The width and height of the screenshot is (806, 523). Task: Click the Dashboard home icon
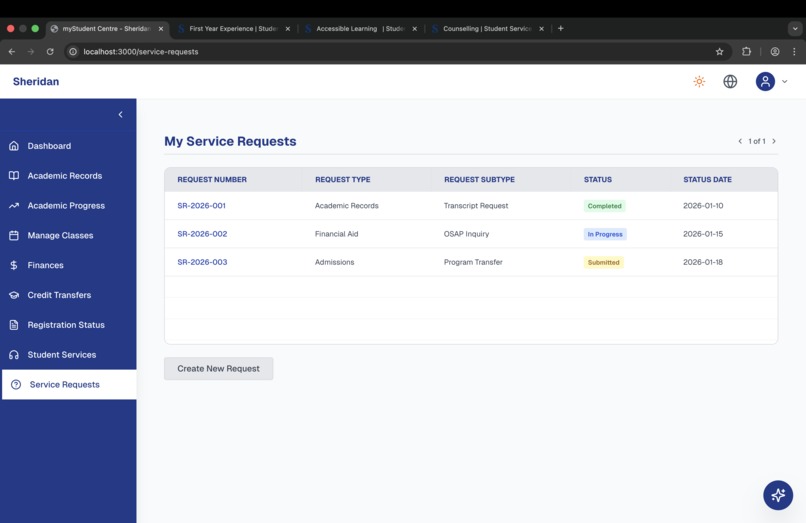tap(14, 146)
